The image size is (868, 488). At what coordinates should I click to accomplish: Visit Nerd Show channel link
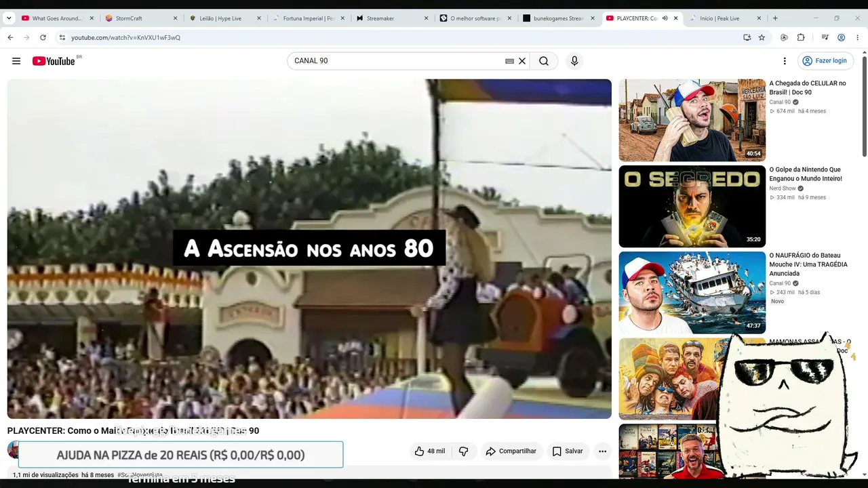[x=783, y=188]
